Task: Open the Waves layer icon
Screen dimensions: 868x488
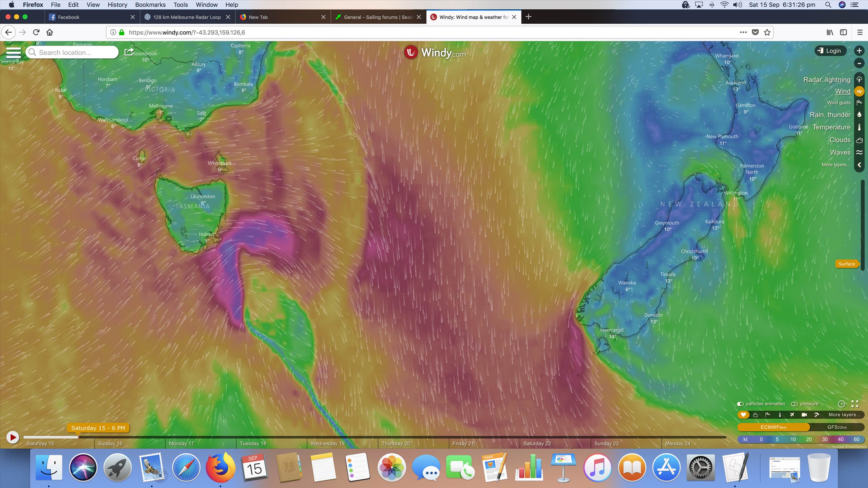Action: (x=859, y=152)
